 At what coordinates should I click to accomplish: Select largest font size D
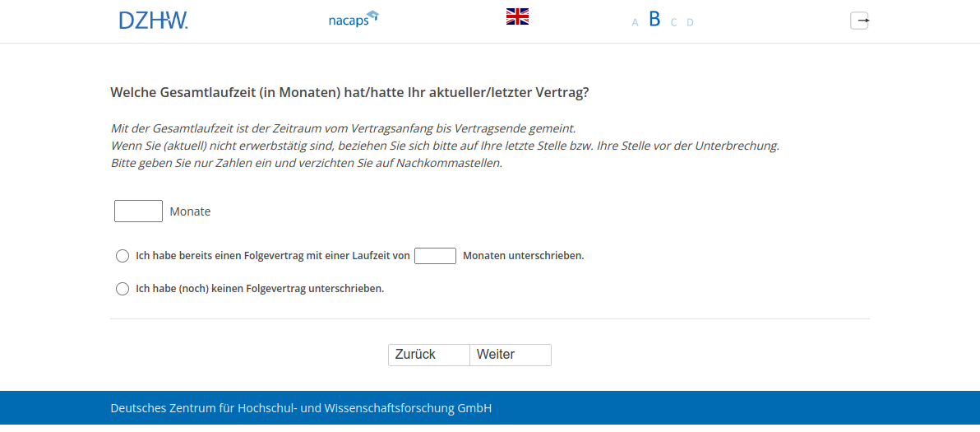690,22
